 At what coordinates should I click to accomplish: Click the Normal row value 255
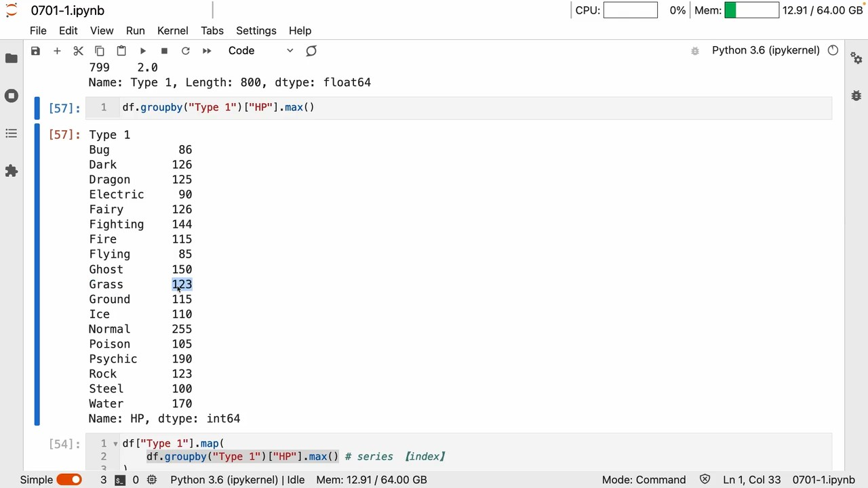(x=182, y=329)
